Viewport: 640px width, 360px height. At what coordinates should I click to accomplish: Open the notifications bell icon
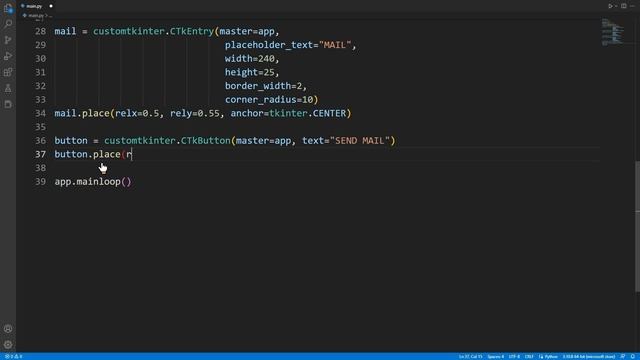point(633,356)
